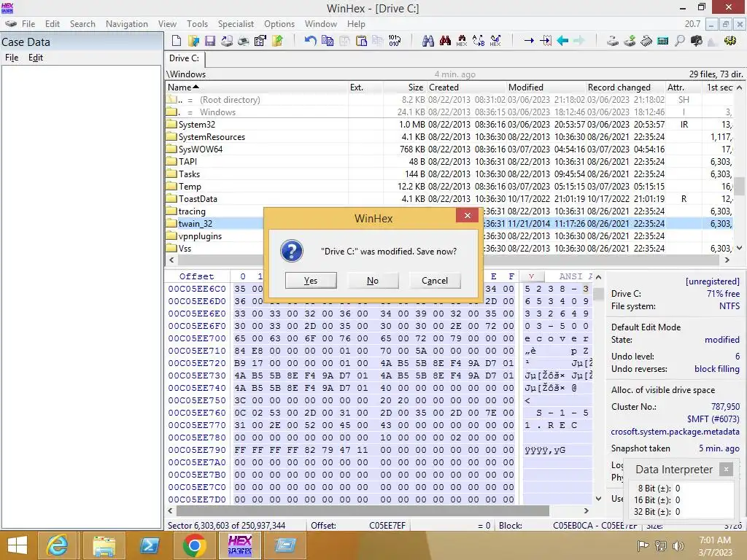Image resolution: width=747 pixels, height=560 pixels.
Task: Open the Navigation menu
Action: [x=127, y=24]
